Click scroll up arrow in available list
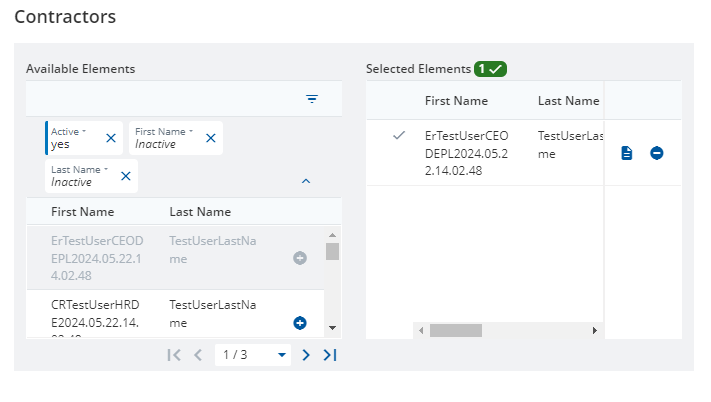The height and width of the screenshot is (402, 711). click(x=332, y=235)
